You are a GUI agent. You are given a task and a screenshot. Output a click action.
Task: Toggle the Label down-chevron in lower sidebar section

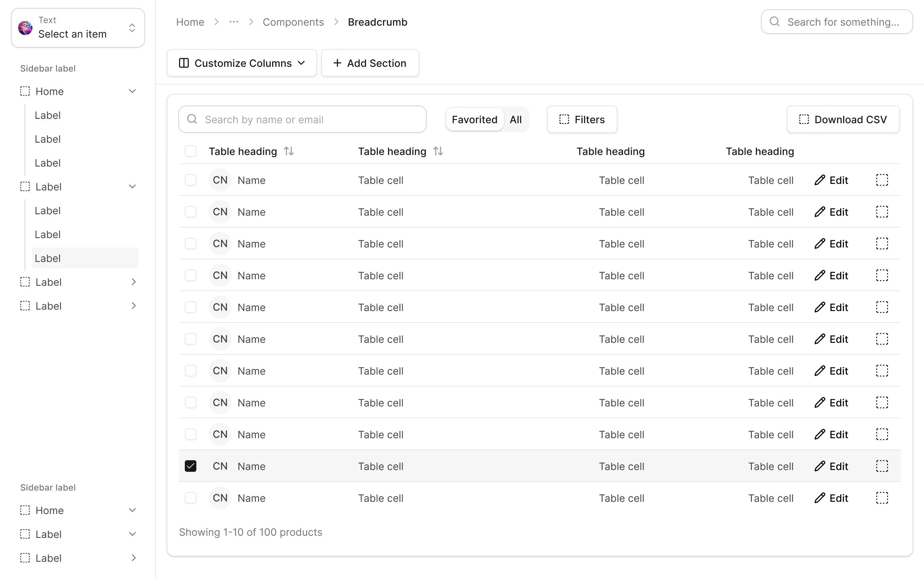pos(132,534)
